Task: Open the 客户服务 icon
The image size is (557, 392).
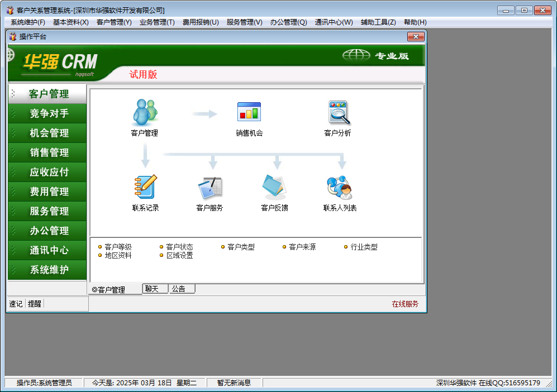Action: (210, 188)
